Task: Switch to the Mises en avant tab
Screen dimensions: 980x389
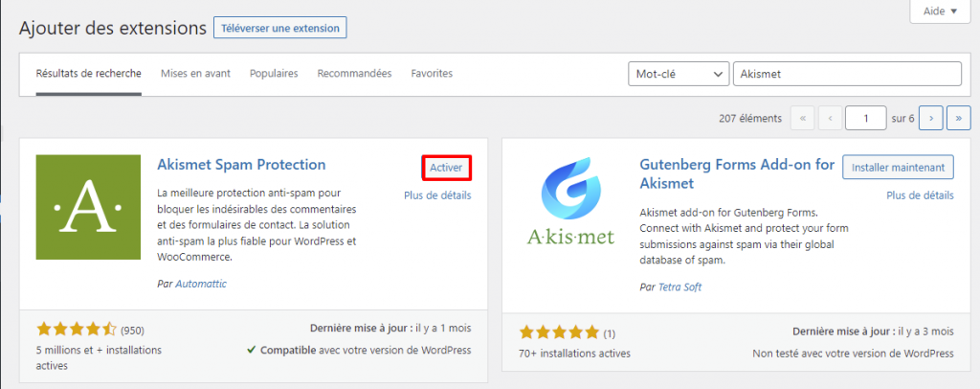Action: tap(195, 74)
